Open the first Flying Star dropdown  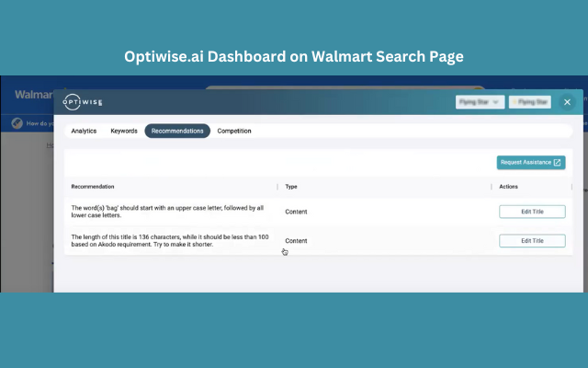tap(480, 102)
